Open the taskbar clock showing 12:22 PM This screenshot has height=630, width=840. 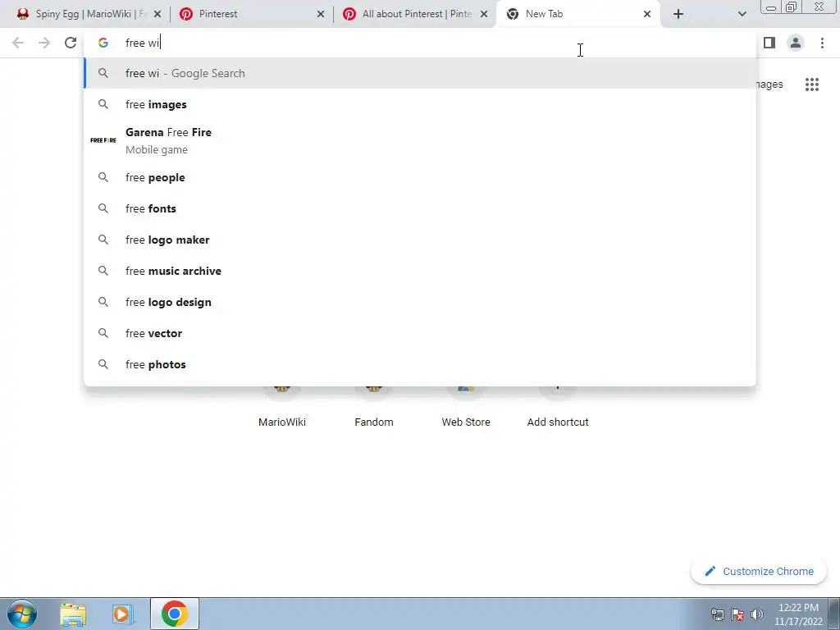click(x=798, y=614)
